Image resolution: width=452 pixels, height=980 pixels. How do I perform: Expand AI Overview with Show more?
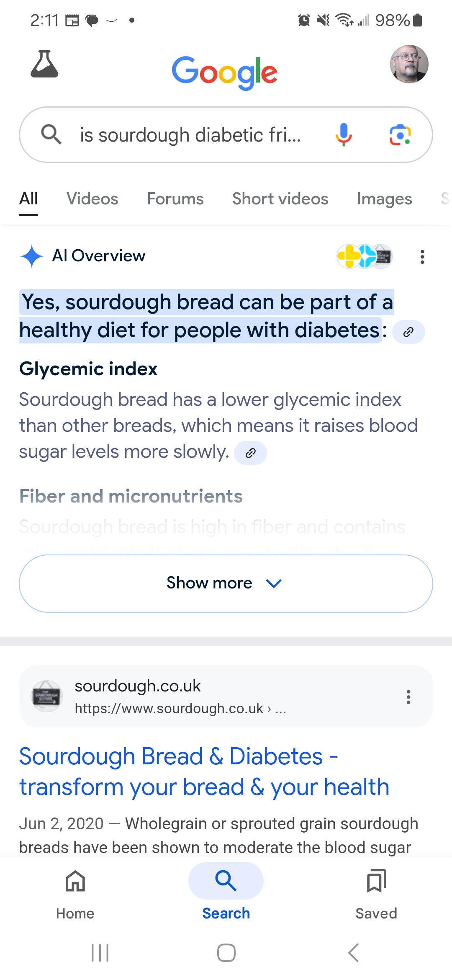[226, 583]
